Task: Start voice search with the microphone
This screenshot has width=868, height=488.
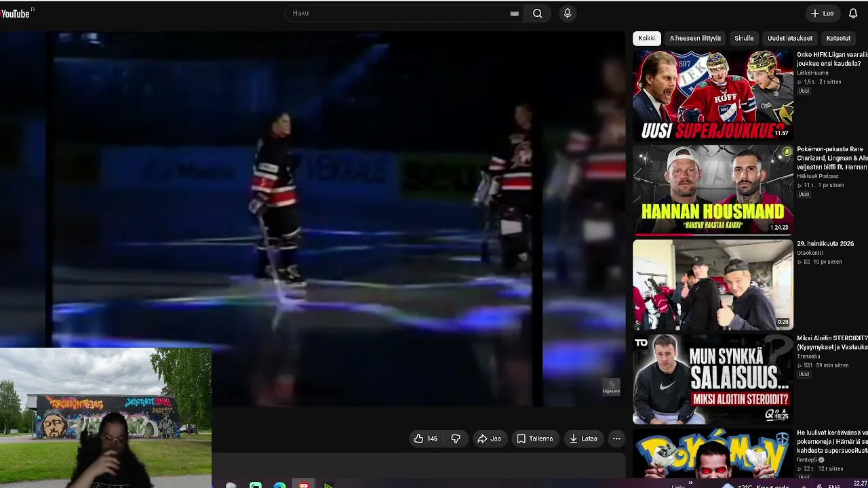Action: (568, 13)
